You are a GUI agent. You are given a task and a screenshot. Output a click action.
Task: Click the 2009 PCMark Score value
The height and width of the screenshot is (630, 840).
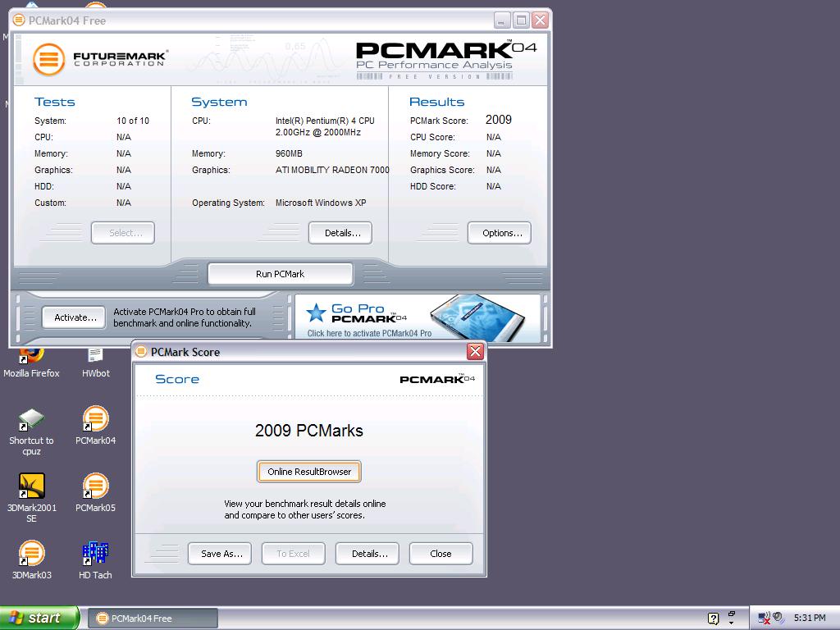click(498, 120)
